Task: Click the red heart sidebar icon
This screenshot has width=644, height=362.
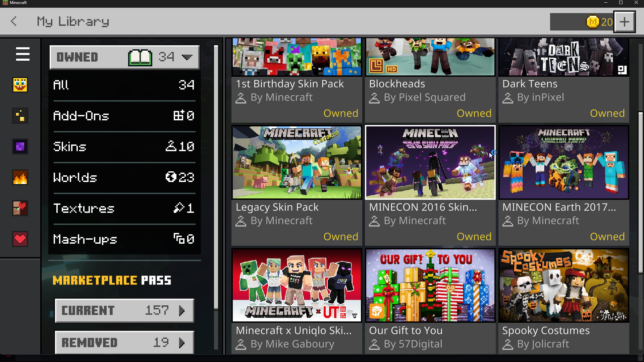Action: point(20,239)
